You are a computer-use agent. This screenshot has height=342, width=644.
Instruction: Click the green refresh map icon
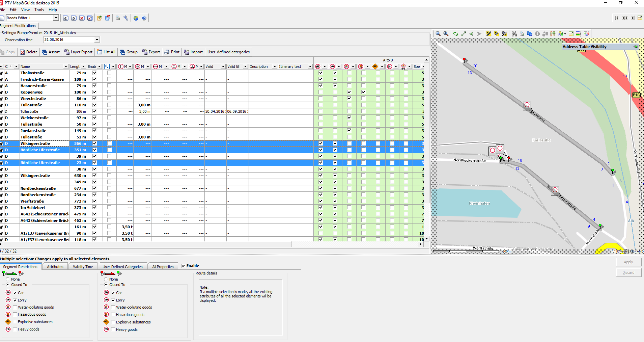point(455,34)
